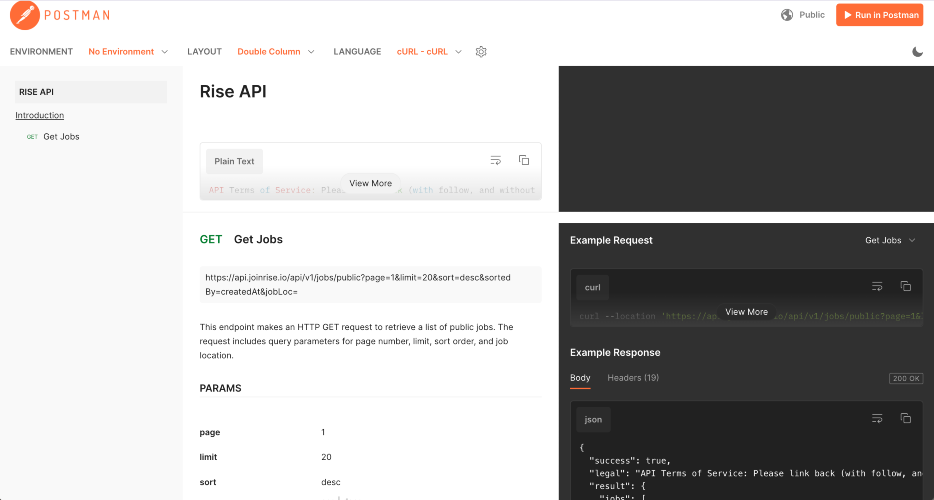
Task: Click the 200 OK status badge
Action: [x=905, y=378]
